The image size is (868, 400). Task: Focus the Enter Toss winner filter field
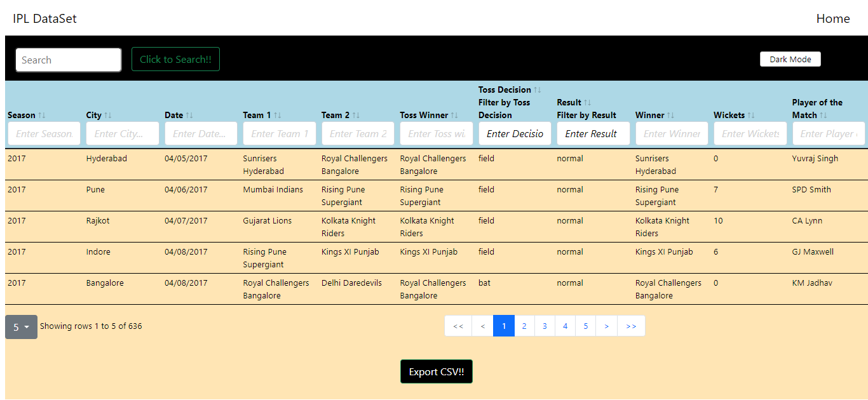(x=437, y=133)
